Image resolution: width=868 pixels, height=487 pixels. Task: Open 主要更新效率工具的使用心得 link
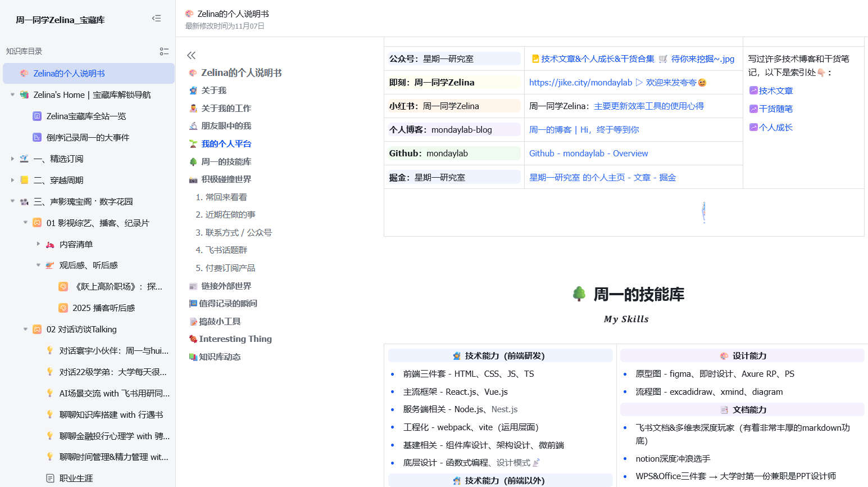pos(649,106)
